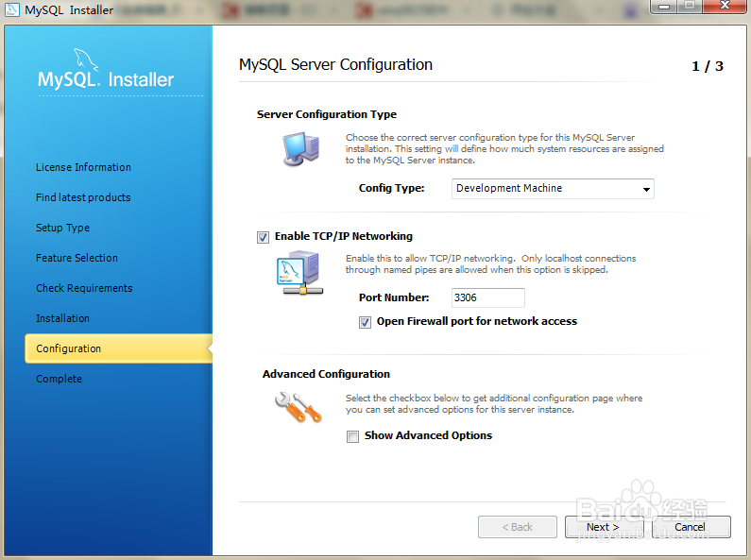Screen dimensions: 751x560
Task: Select the highlighted Configuration step
Action: [x=118, y=348]
